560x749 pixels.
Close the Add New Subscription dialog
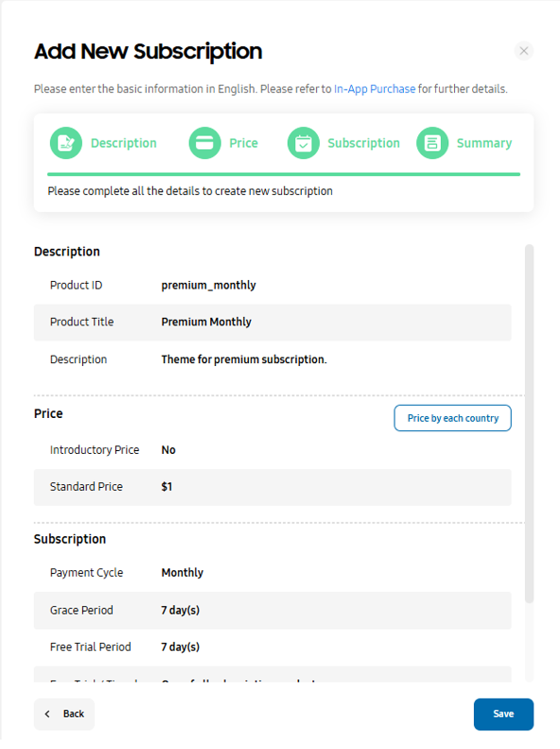point(524,51)
